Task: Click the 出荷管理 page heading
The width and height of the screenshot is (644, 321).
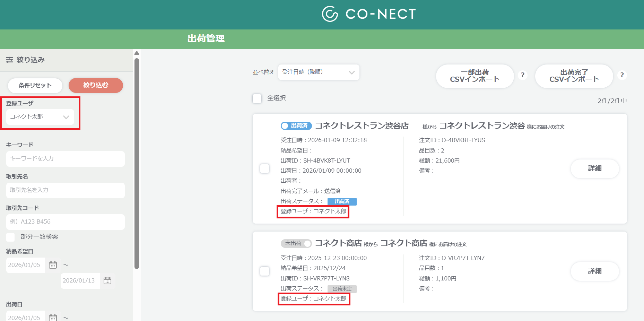Action: point(206,38)
